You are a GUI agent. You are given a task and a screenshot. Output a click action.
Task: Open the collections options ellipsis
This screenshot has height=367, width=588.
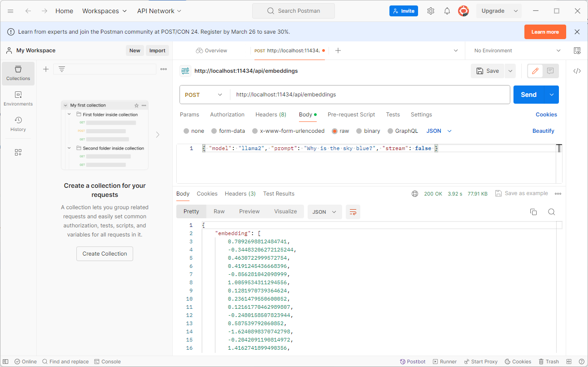[164, 69]
